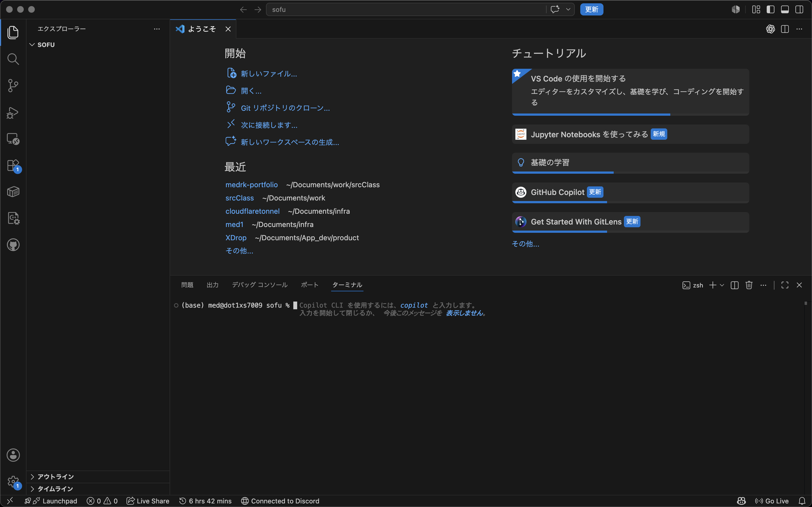Switch to the 出力 panel tab
Image resolution: width=812 pixels, height=507 pixels.
click(x=212, y=285)
